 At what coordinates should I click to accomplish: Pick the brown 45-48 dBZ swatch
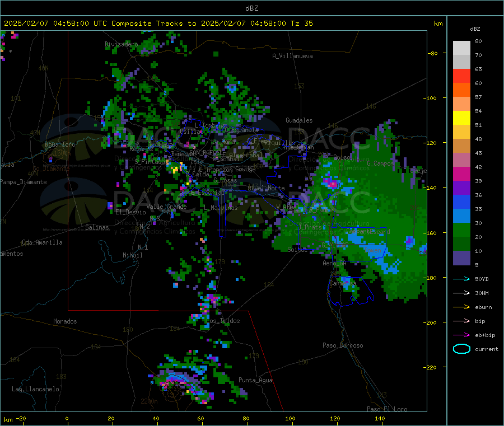coord(461,146)
